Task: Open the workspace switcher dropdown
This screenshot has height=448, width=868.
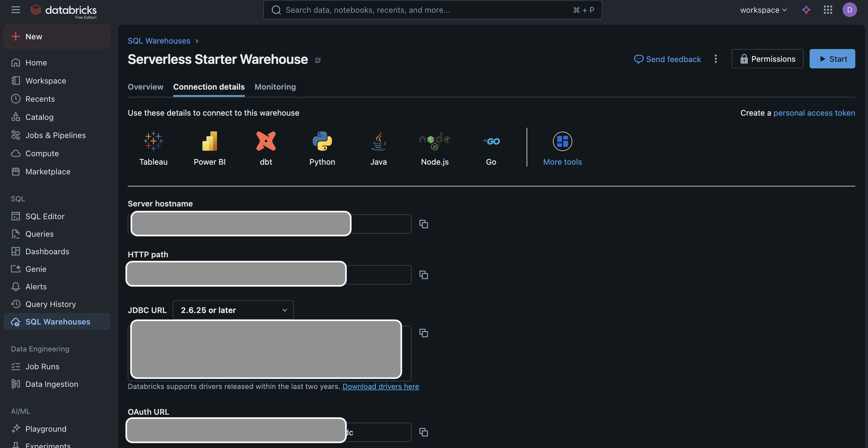Action: [x=763, y=10]
